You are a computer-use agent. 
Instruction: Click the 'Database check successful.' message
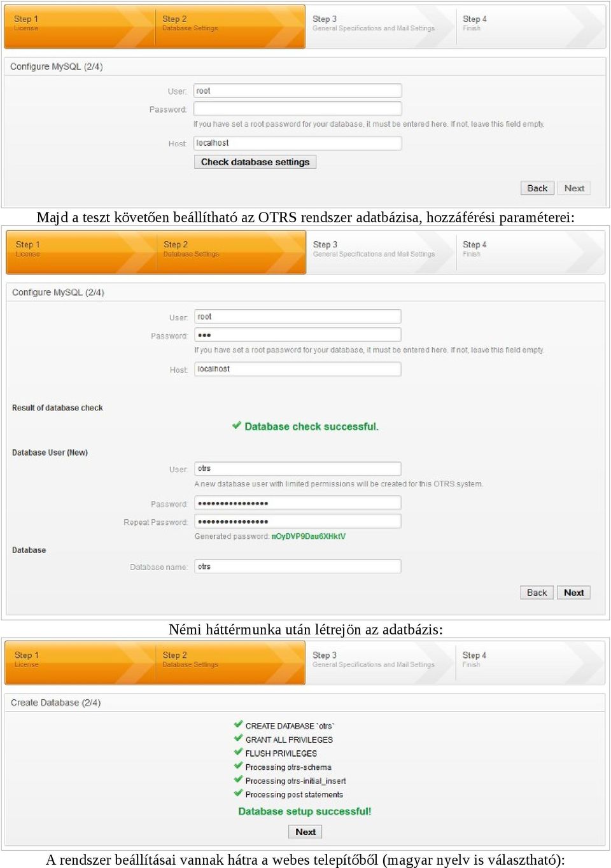311,426
